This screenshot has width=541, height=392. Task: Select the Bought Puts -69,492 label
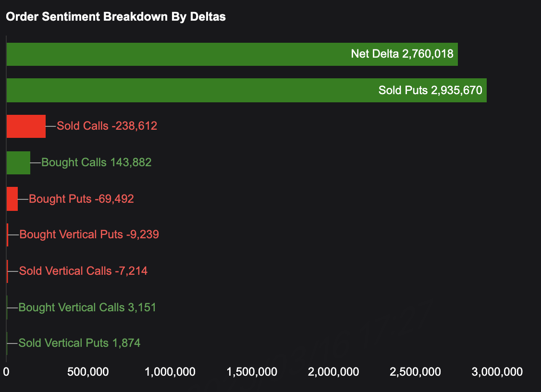pos(81,199)
